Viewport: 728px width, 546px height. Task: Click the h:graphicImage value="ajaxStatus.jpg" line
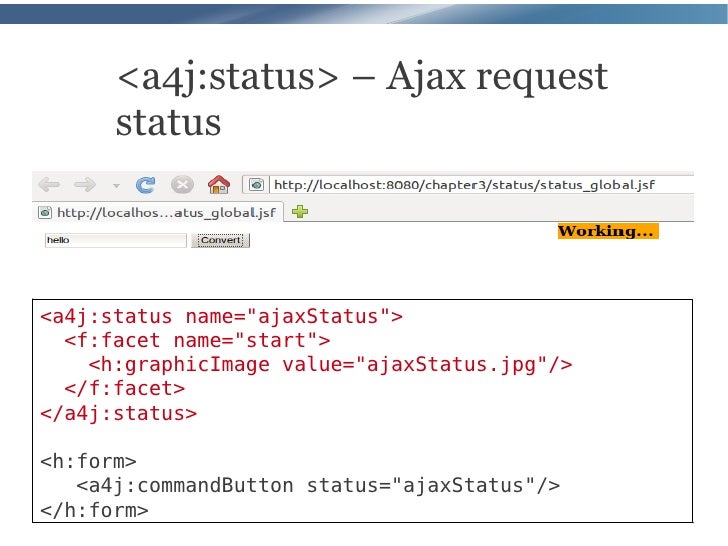click(331, 365)
